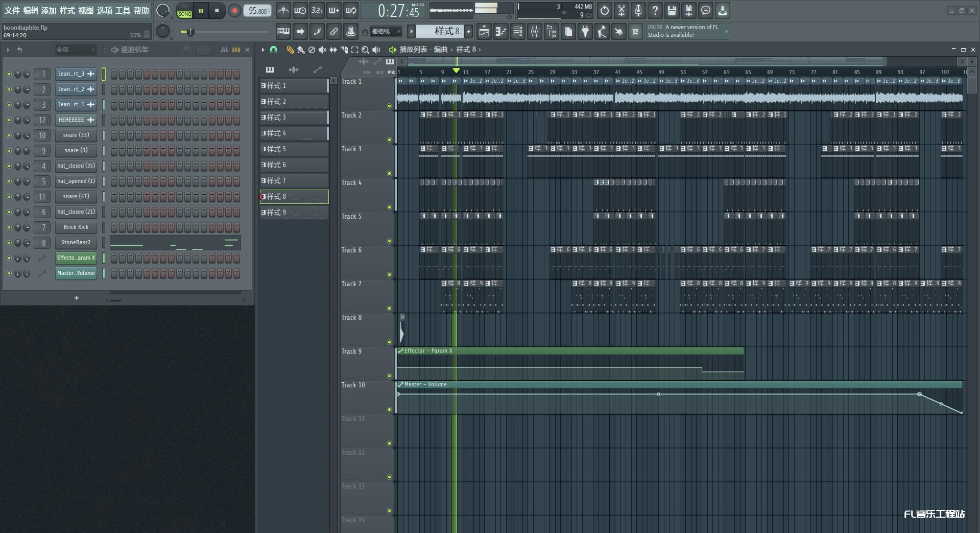
Task: Select the snare (33) channel button
Action: [x=76, y=135]
